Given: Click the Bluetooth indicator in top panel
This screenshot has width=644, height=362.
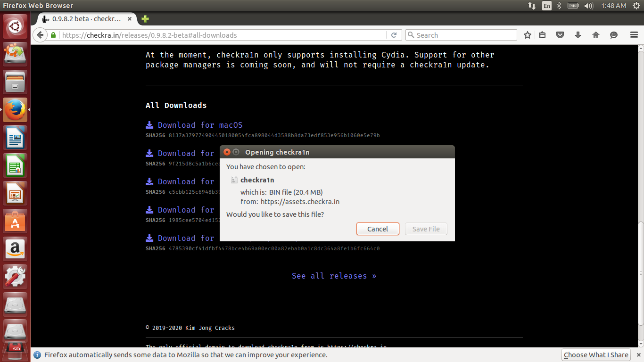Looking at the screenshot, I should [559, 6].
